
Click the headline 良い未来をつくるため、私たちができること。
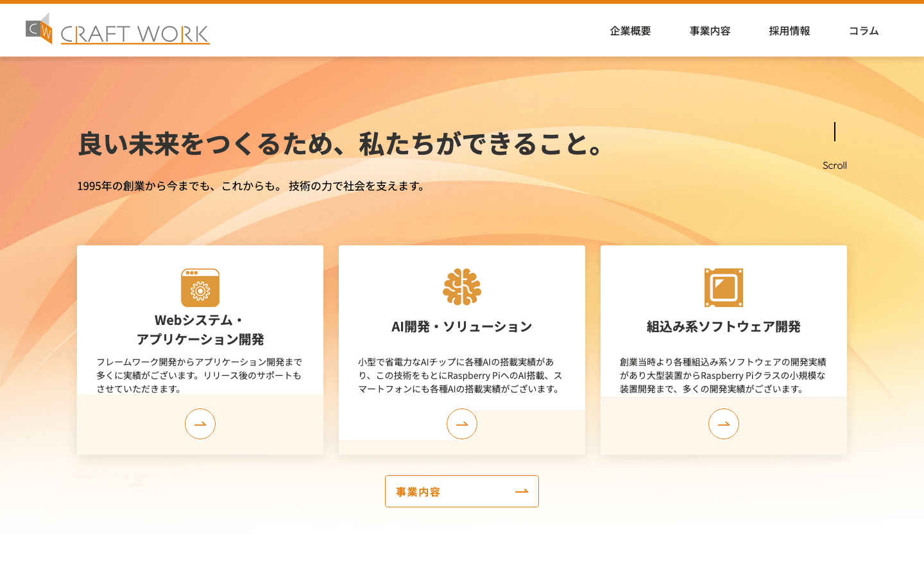[x=341, y=144]
